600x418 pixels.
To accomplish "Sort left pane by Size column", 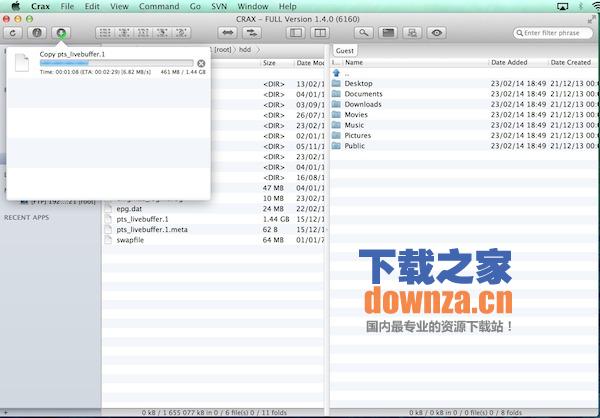I will 269,63.
